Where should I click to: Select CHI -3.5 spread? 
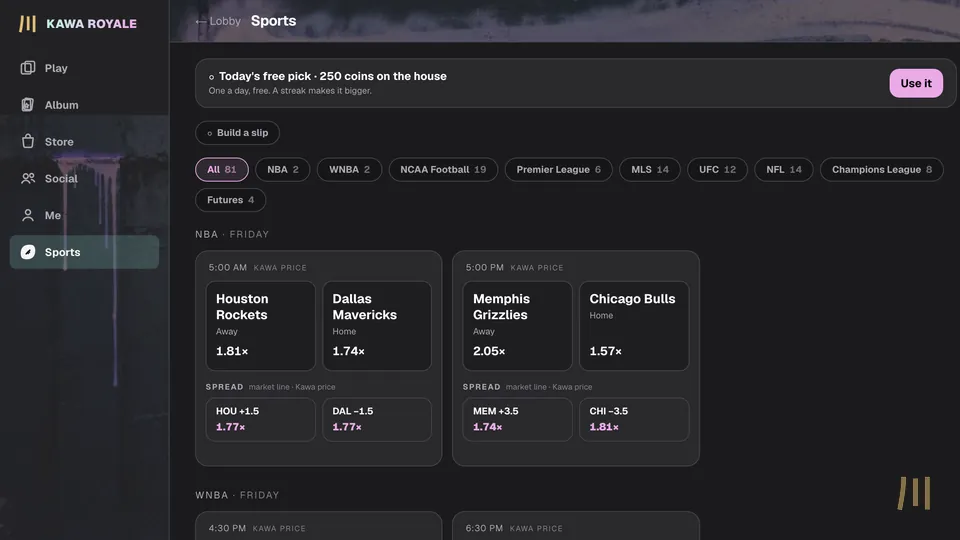coord(634,419)
